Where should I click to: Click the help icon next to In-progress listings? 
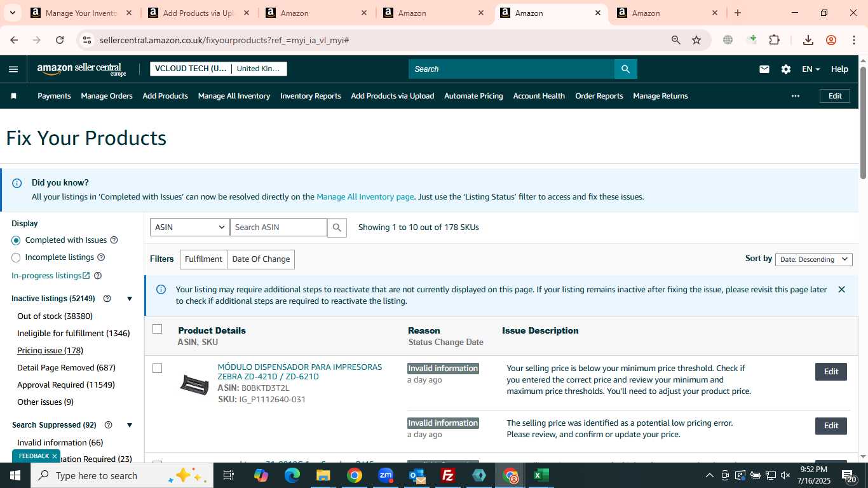pyautogui.click(x=98, y=276)
